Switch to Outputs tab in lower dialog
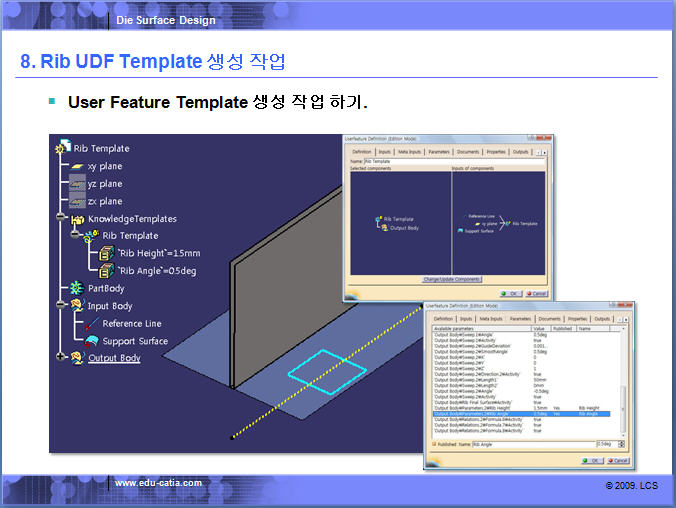676x508 pixels. [x=602, y=318]
